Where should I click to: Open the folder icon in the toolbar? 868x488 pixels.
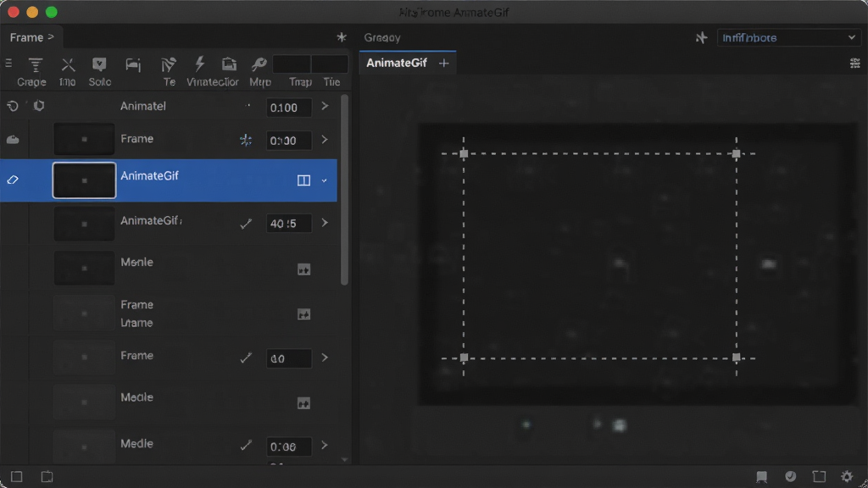[229, 64]
